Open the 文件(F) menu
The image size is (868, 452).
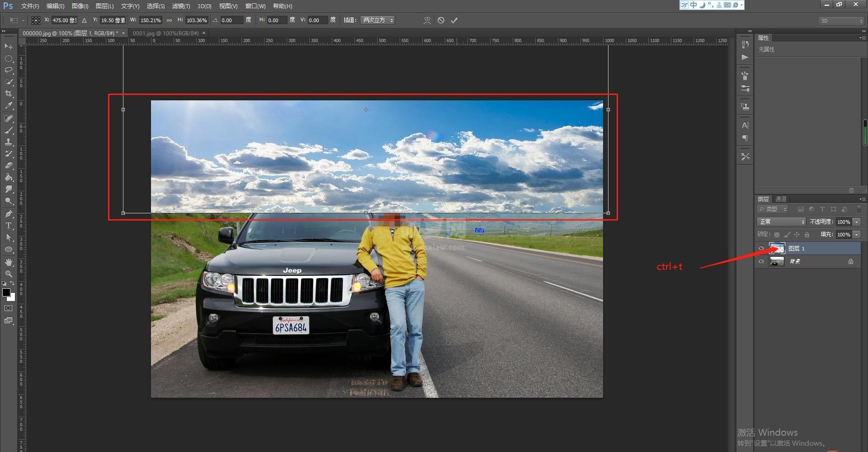(30, 6)
